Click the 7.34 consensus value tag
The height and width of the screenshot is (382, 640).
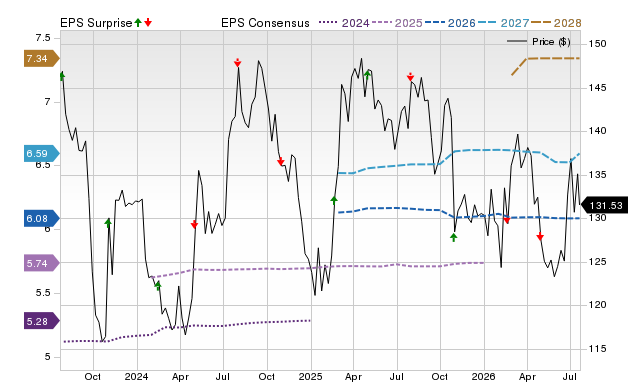pyautogui.click(x=42, y=59)
